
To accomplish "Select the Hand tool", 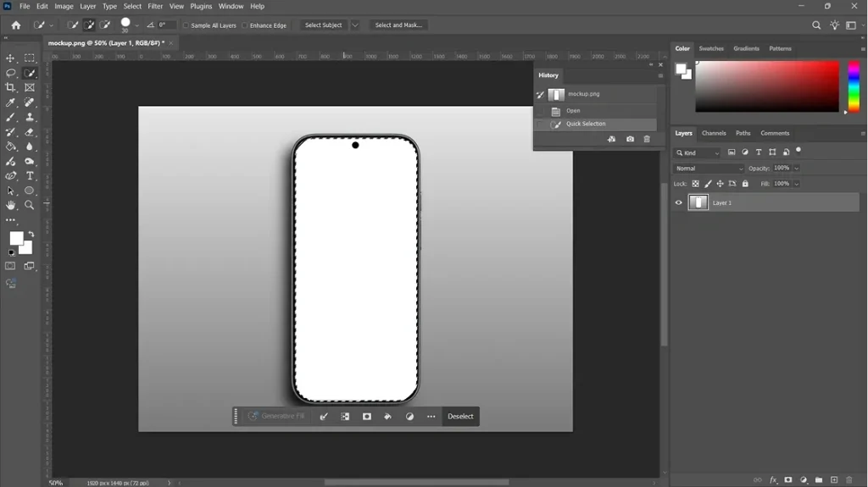I will 10,205.
